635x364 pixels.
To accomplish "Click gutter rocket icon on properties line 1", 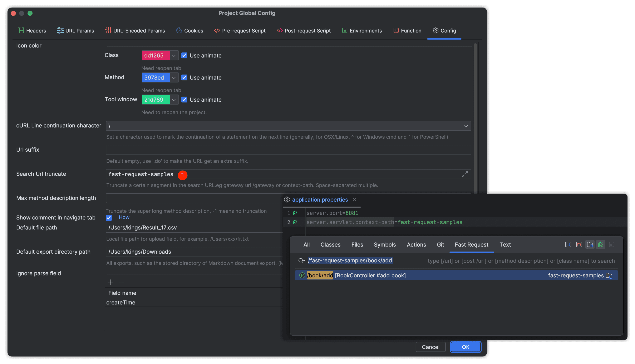I will click(x=295, y=213).
